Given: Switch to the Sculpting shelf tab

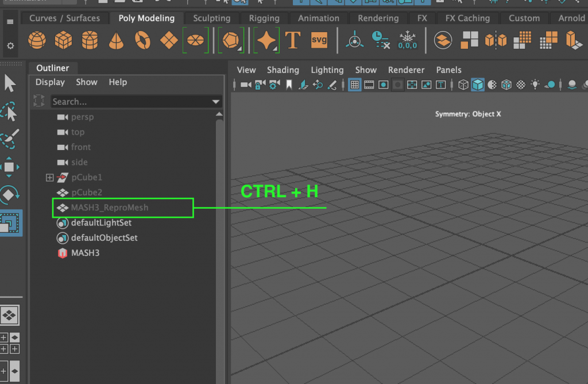Looking at the screenshot, I should pos(211,18).
